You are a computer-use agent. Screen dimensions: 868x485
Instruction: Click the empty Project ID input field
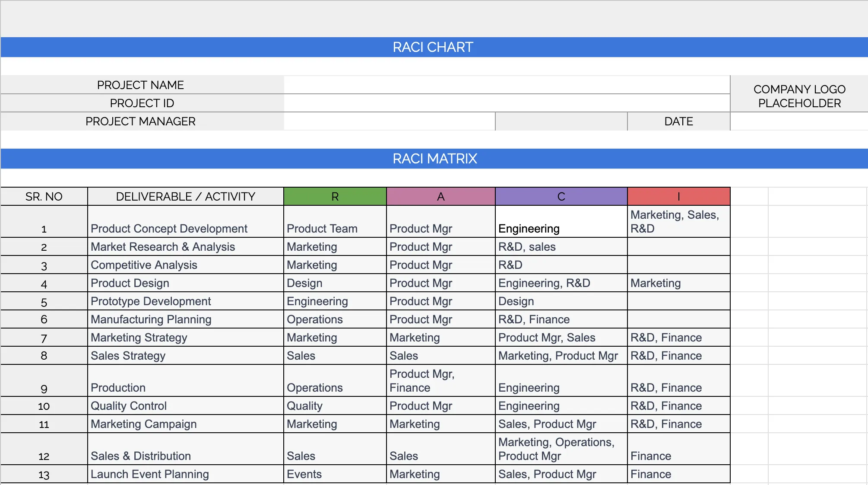(x=505, y=103)
